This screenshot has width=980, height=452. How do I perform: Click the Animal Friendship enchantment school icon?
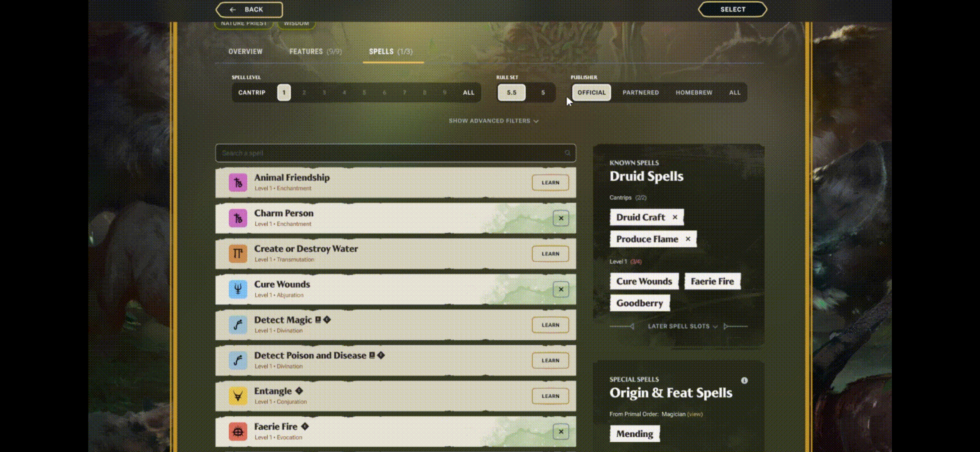tap(238, 182)
